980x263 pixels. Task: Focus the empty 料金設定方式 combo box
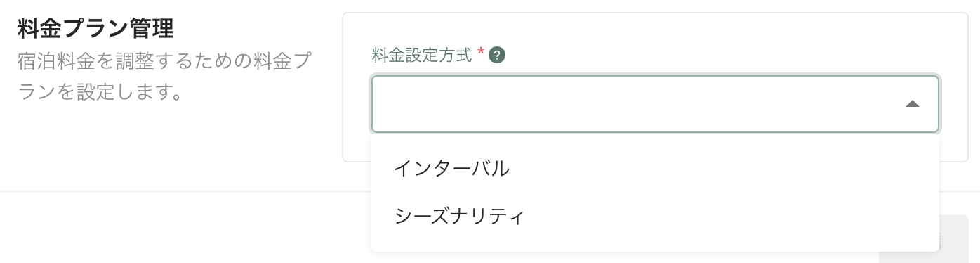(x=654, y=104)
